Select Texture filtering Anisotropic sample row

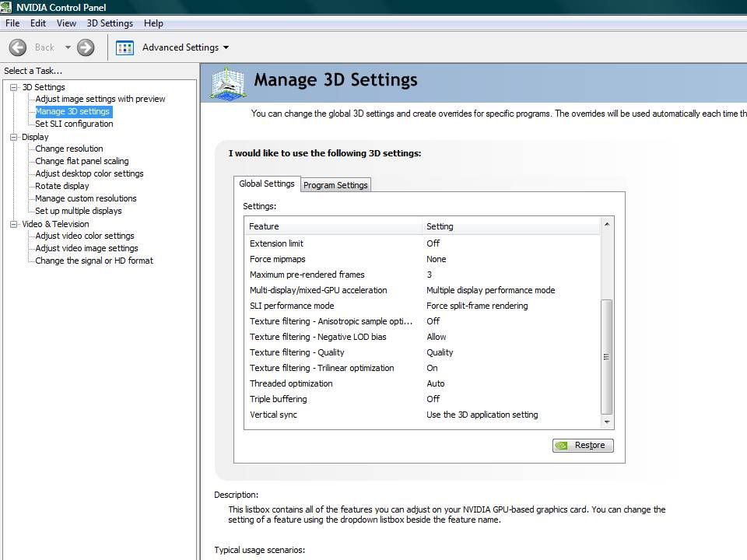pos(422,321)
